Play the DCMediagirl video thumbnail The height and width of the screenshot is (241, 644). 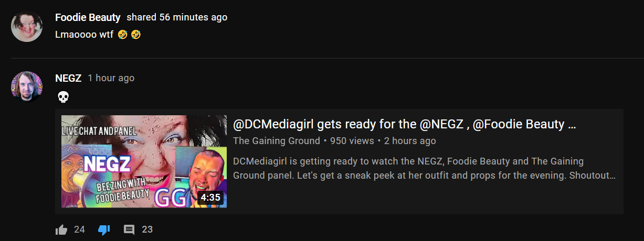point(144,161)
